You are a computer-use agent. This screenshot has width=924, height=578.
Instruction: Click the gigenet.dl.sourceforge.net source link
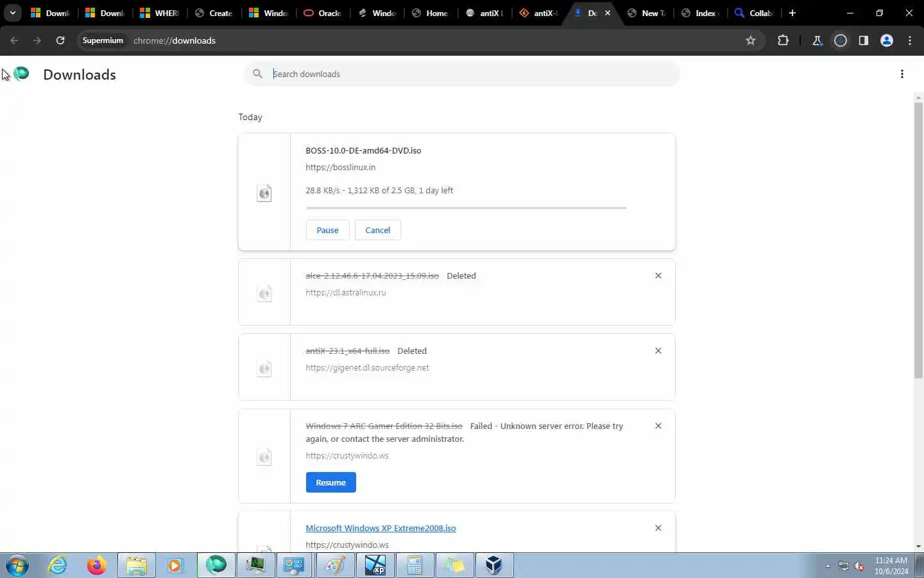tap(367, 367)
